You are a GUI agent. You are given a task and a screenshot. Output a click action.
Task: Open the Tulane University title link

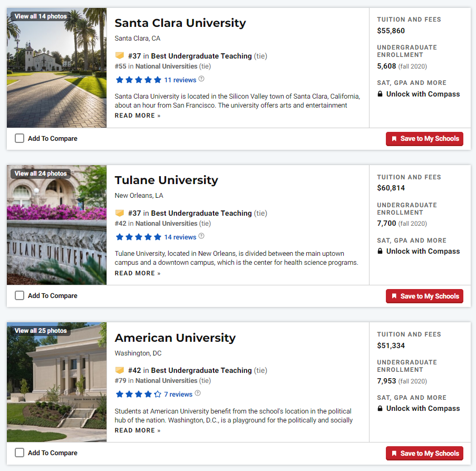tap(167, 180)
